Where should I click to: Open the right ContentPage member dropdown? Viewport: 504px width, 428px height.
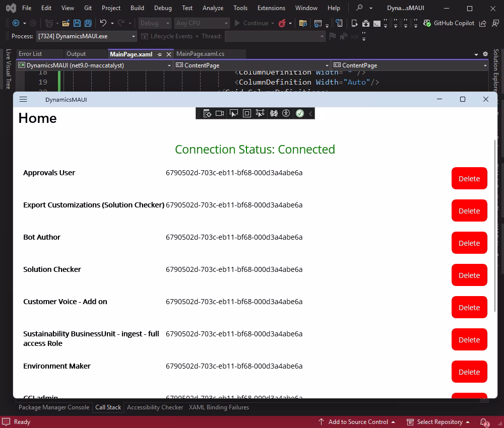click(410, 65)
